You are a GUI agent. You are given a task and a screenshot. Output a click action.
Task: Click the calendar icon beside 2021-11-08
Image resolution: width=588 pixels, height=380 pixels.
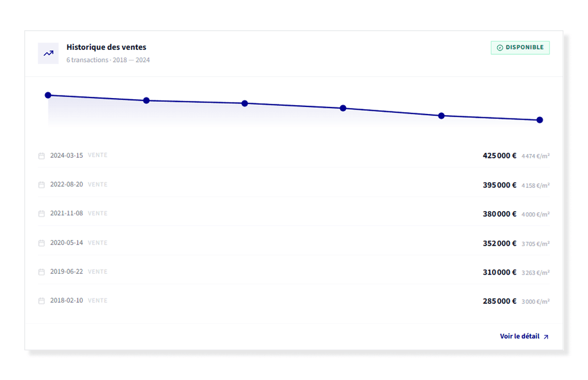point(42,214)
